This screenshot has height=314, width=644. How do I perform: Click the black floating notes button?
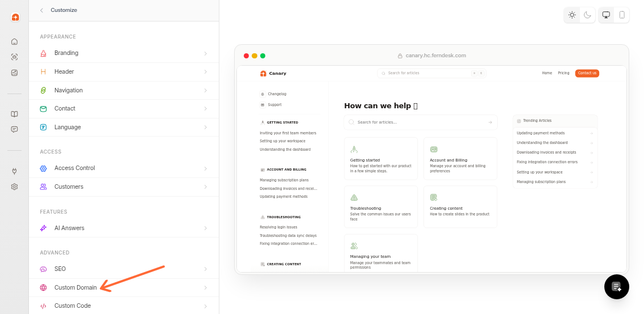point(616,287)
